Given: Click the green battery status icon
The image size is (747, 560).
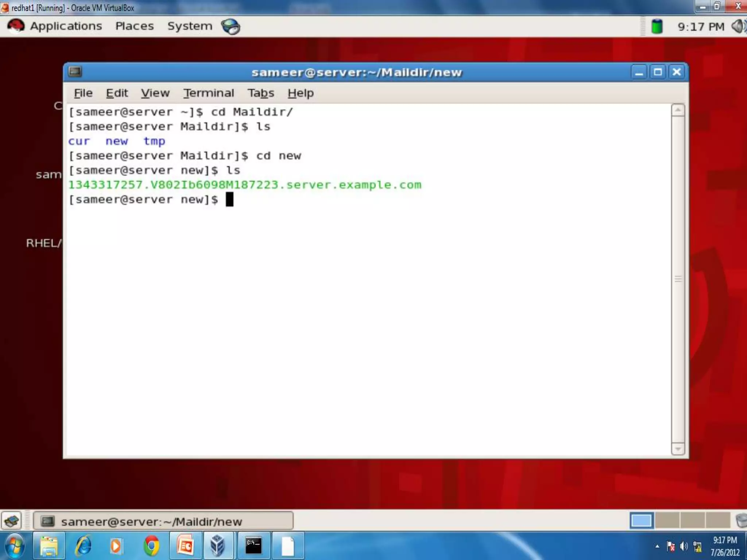Looking at the screenshot, I should (x=657, y=27).
